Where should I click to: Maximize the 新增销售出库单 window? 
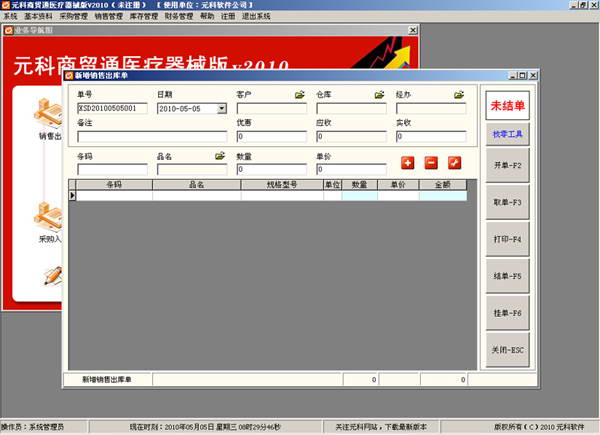(522, 76)
